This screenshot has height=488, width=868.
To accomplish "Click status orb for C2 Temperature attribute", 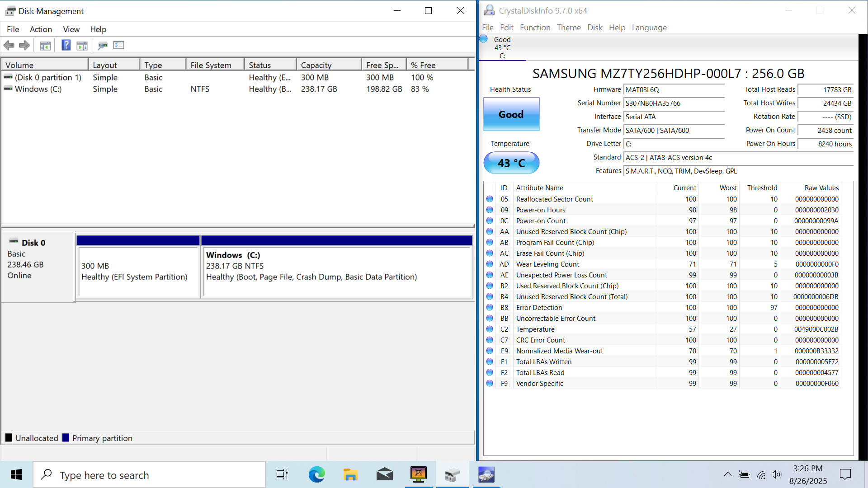I will [490, 329].
